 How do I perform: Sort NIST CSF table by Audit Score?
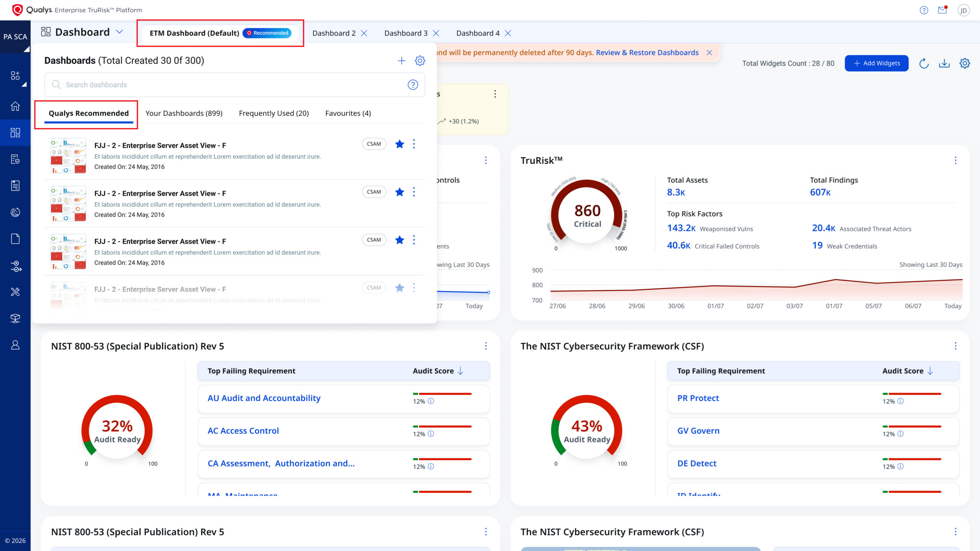[x=908, y=371]
